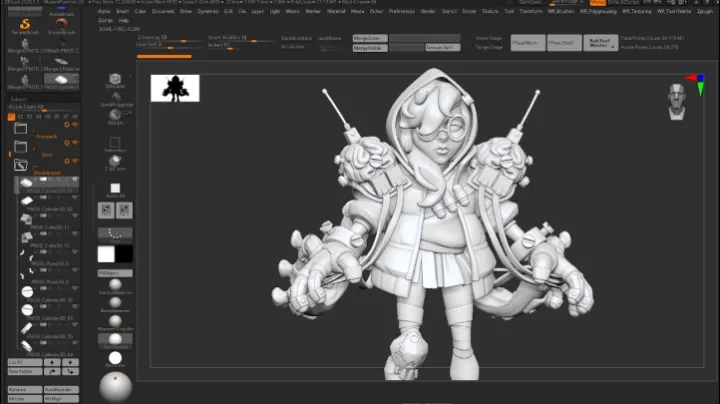Toggle BackfaceMask option
Screen dimensions: 720x404
pos(296,38)
